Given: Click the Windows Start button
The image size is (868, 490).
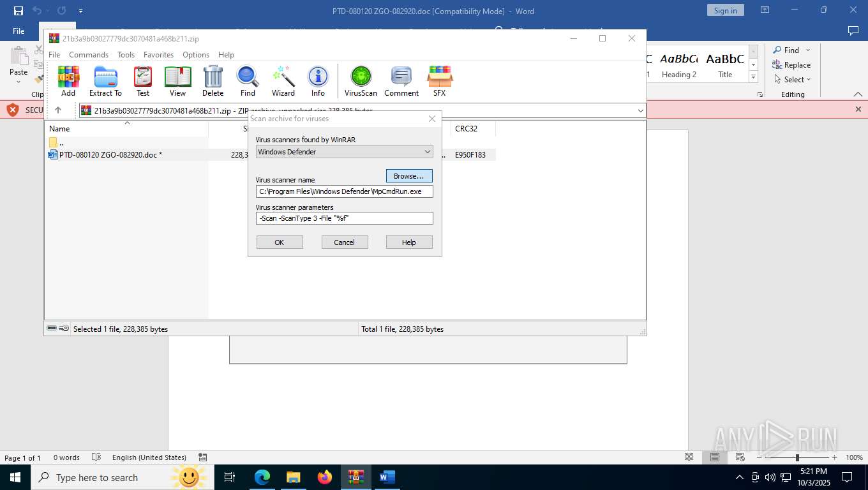Looking at the screenshot, I should click(x=15, y=477).
